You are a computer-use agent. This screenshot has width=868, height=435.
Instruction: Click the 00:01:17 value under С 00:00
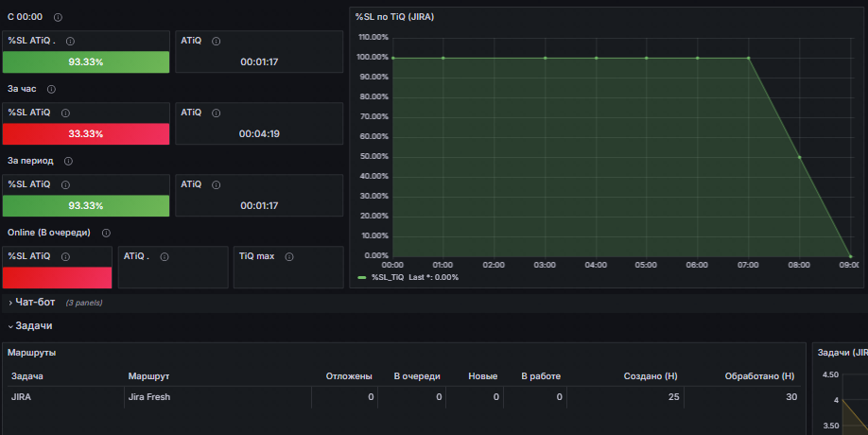[259, 62]
